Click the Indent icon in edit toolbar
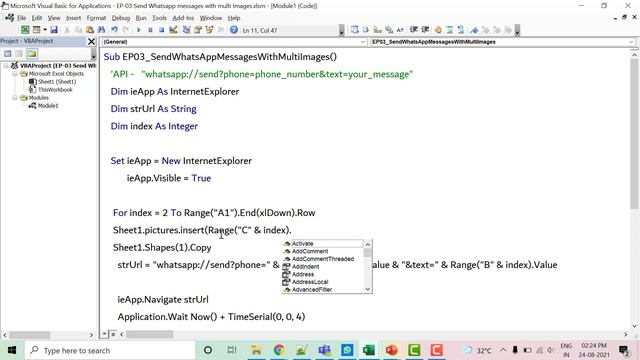 [414, 30]
